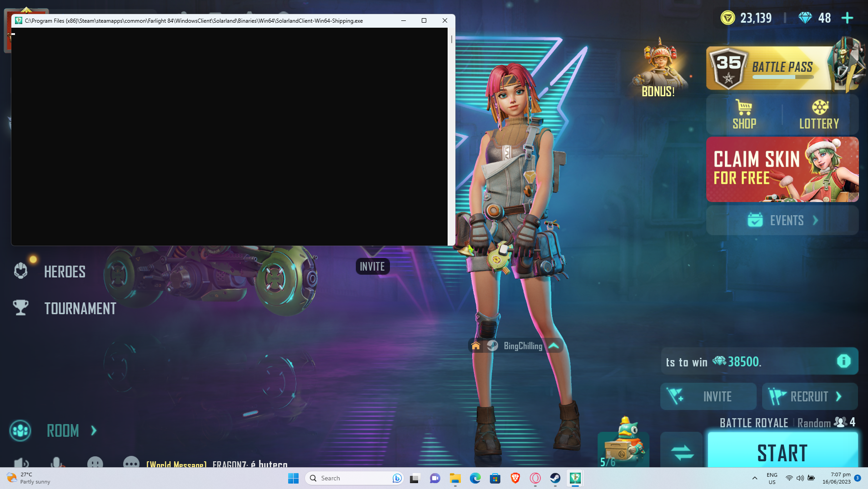868x489 pixels.
Task: Click the home icon beside BingChilling
Action: (476, 346)
